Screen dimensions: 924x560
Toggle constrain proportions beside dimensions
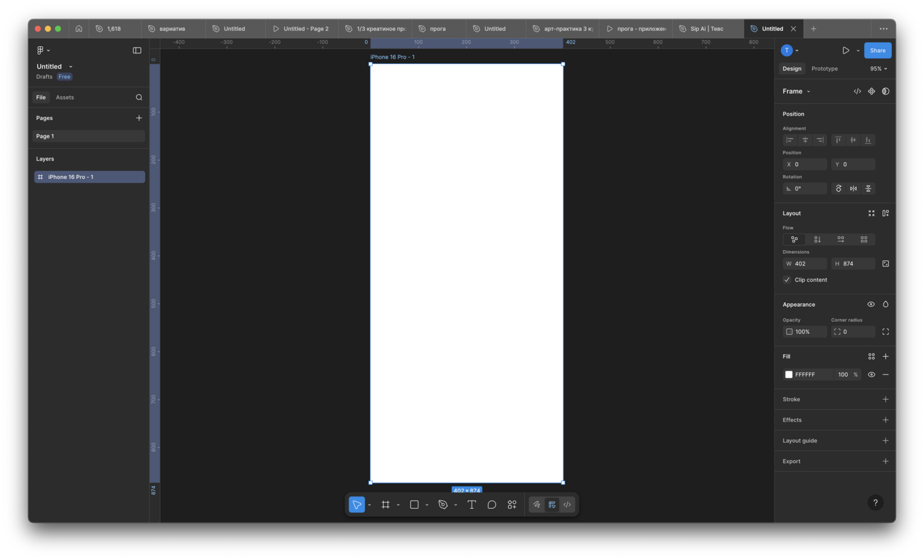click(886, 264)
